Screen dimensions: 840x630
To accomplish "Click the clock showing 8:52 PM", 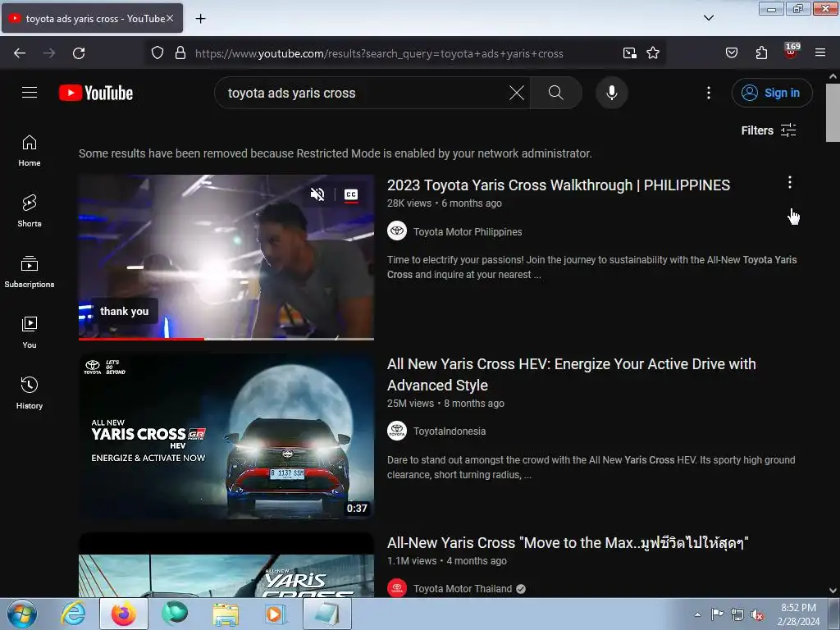I will (798, 614).
